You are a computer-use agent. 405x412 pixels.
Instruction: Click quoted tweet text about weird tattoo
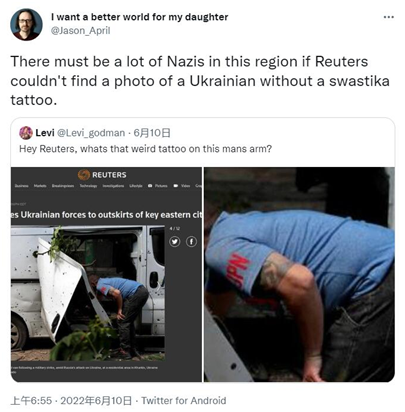click(146, 149)
